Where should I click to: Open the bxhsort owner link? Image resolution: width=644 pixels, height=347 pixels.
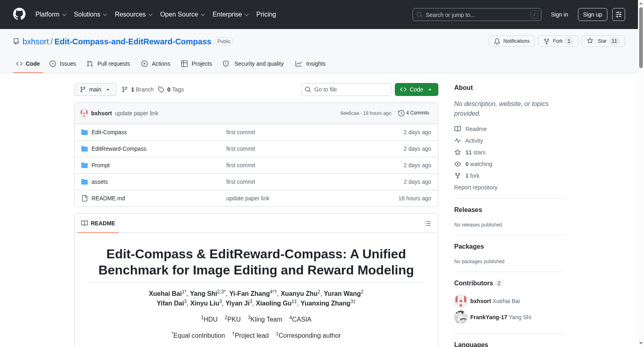36,42
